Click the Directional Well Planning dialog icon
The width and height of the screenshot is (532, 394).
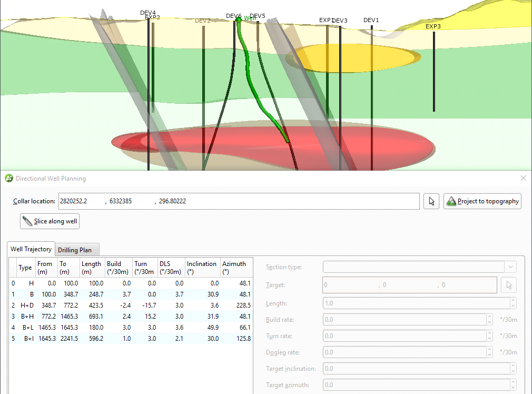[8, 178]
